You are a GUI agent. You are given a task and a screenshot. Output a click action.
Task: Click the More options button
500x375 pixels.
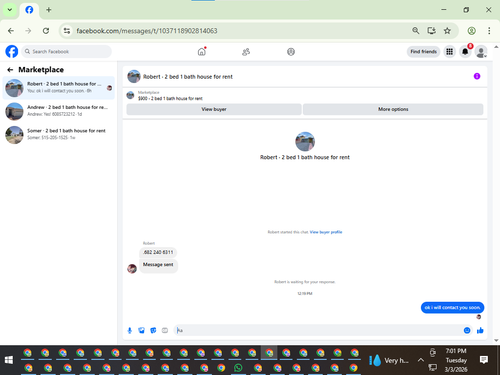point(393,109)
